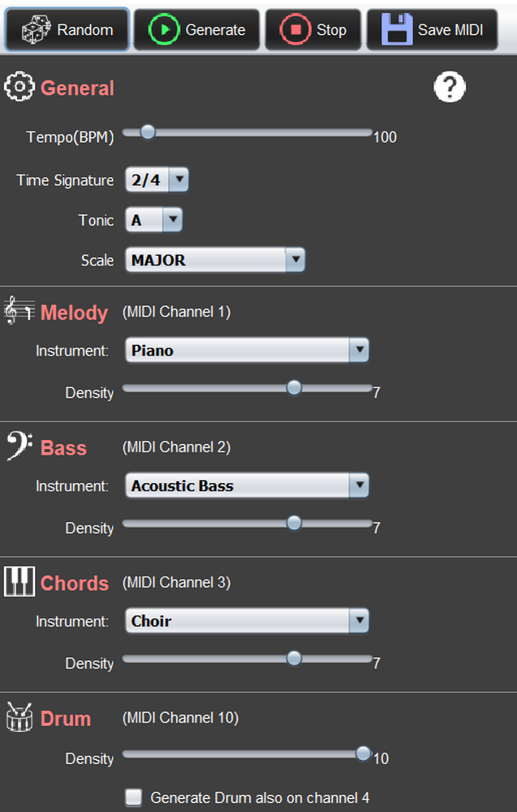The width and height of the screenshot is (517, 812).
Task: Enable Generate Drum also on channel 4
Action: pos(134,797)
